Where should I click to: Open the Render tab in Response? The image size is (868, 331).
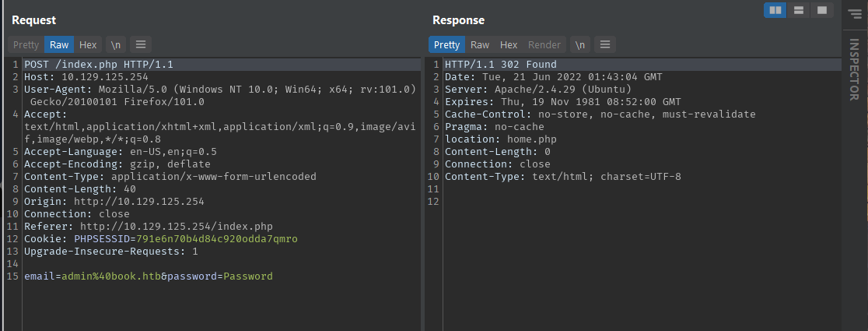pos(544,45)
